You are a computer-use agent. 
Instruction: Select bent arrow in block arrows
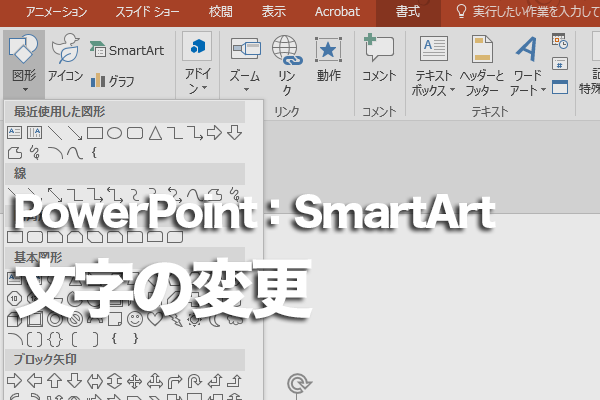tap(174, 381)
